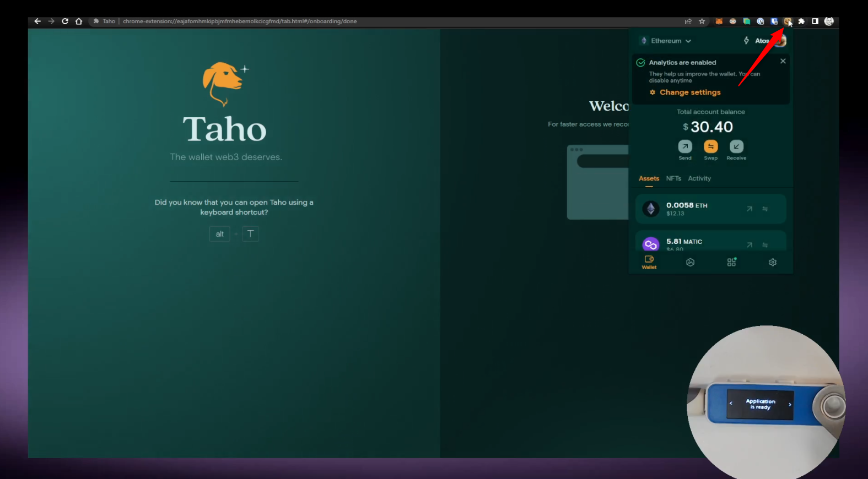
Task: Click the orange Swap button
Action: click(x=710, y=147)
